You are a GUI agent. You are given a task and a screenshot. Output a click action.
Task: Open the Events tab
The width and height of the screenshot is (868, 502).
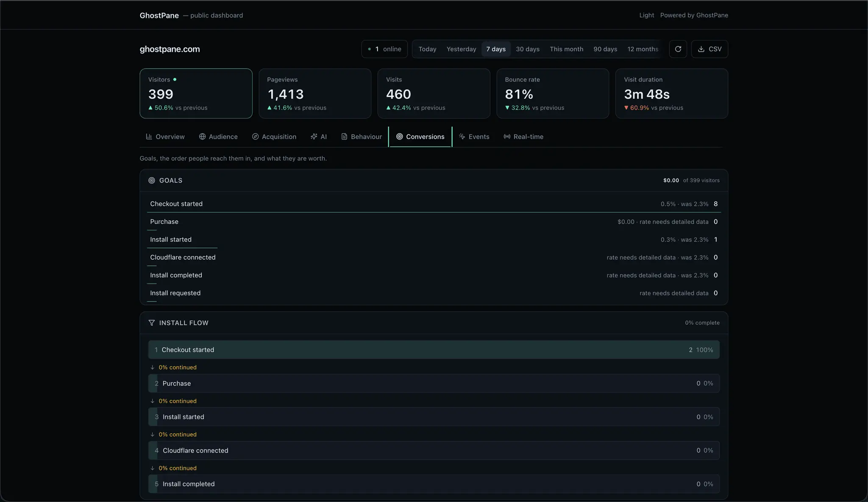point(474,137)
